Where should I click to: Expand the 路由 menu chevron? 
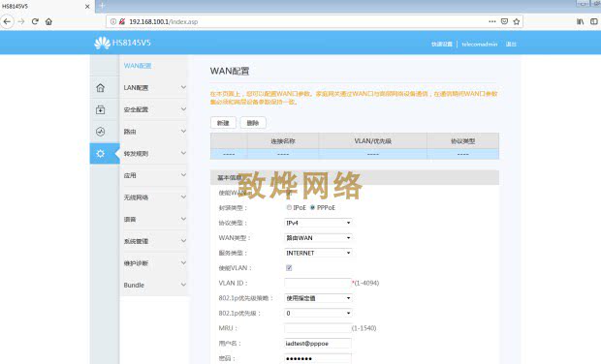coord(183,131)
